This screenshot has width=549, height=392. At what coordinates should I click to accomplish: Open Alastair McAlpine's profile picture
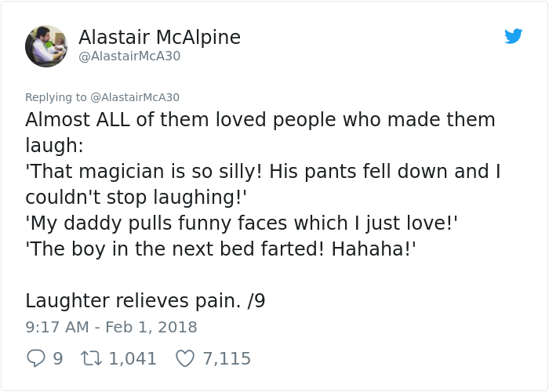point(46,46)
